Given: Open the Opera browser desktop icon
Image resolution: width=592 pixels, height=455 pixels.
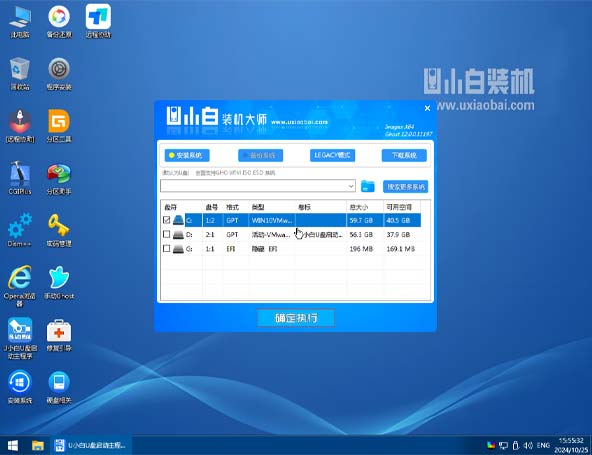Looking at the screenshot, I should coord(20,286).
